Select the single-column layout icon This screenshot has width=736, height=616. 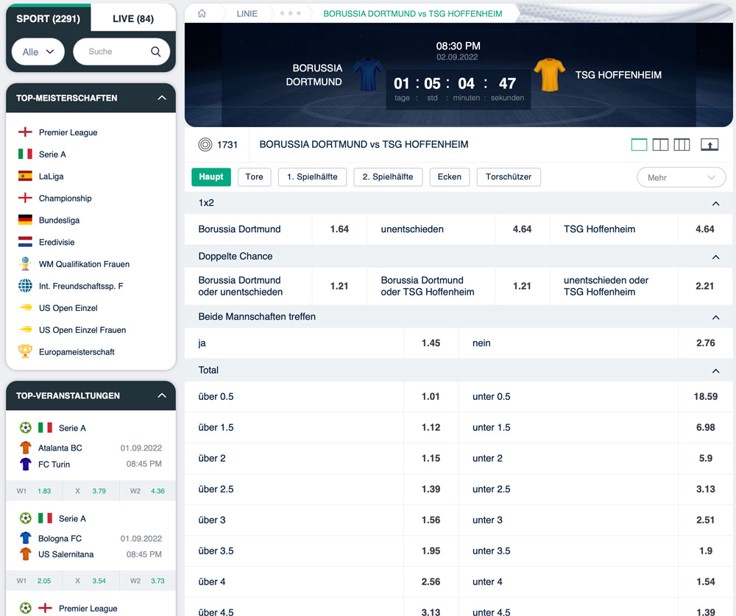coord(639,145)
